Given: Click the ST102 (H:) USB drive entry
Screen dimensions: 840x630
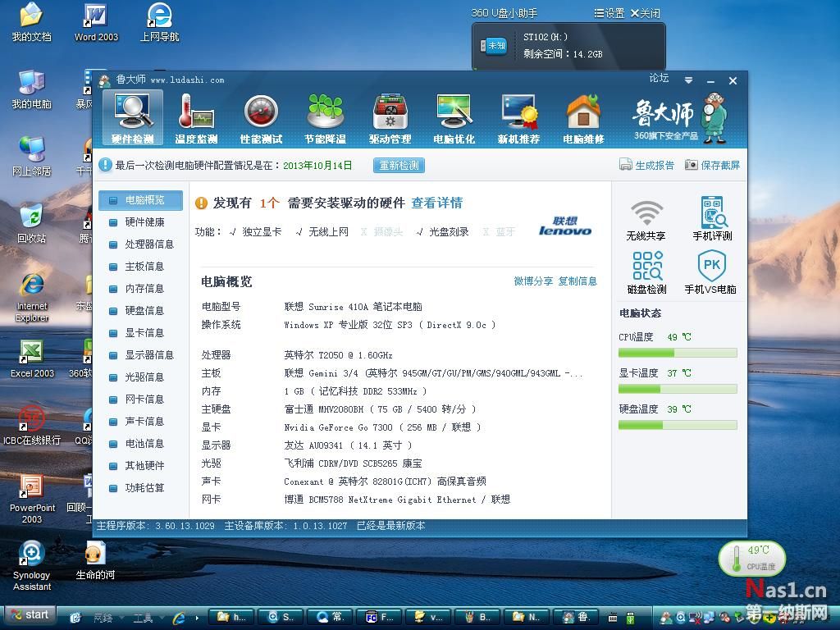Looking at the screenshot, I should (x=568, y=45).
